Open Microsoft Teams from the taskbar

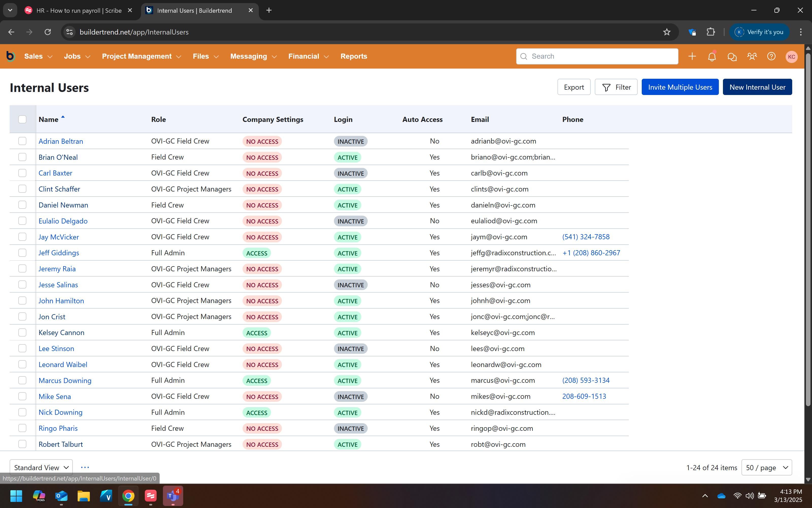point(173,496)
